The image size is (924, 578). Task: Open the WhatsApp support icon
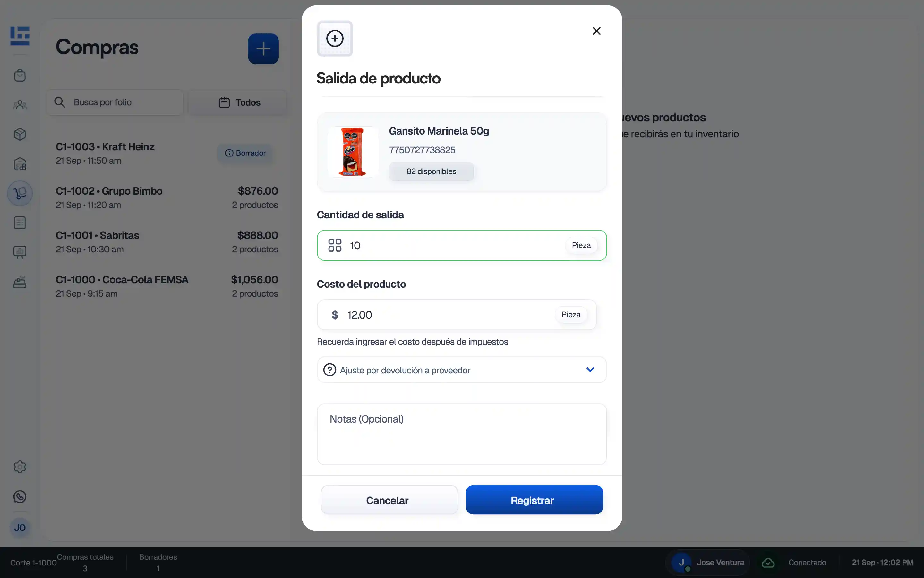pos(20,496)
